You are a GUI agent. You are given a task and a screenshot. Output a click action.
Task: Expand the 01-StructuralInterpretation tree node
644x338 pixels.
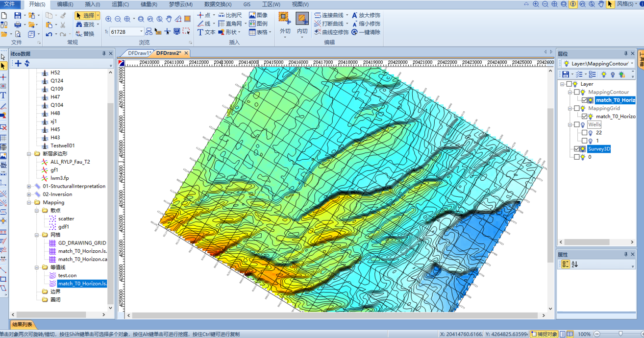(29, 187)
